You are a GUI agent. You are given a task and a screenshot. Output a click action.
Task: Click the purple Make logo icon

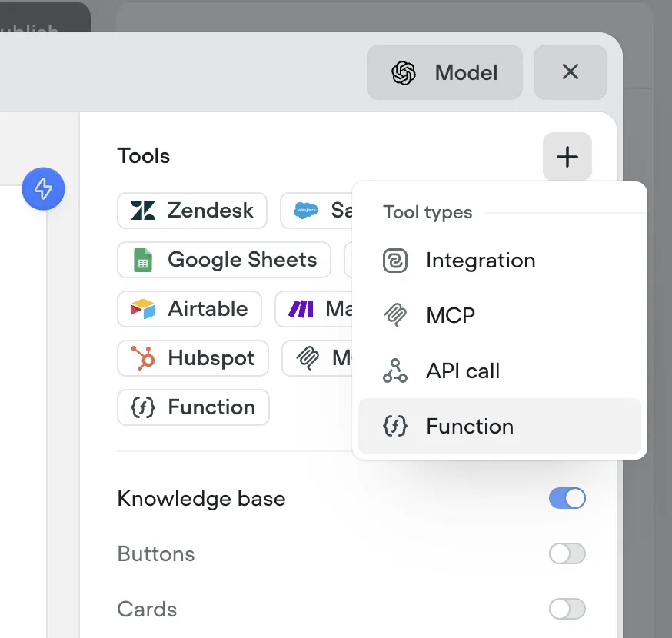pyautogui.click(x=301, y=309)
